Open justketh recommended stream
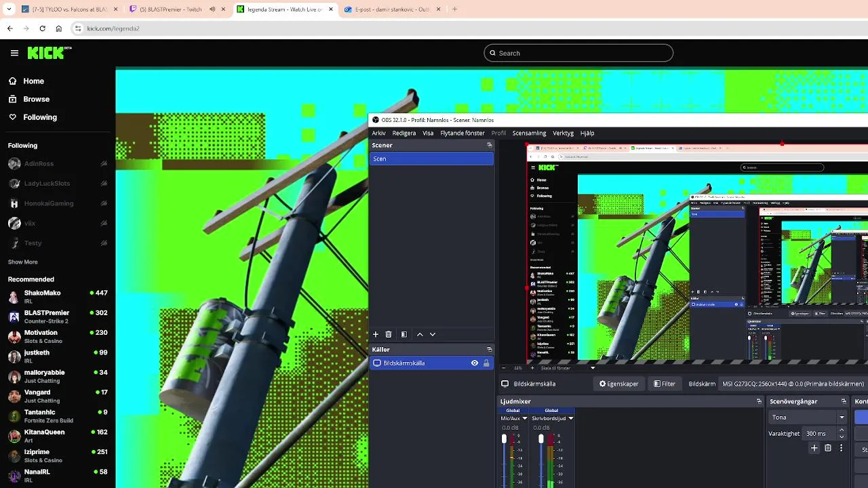 pyautogui.click(x=58, y=356)
